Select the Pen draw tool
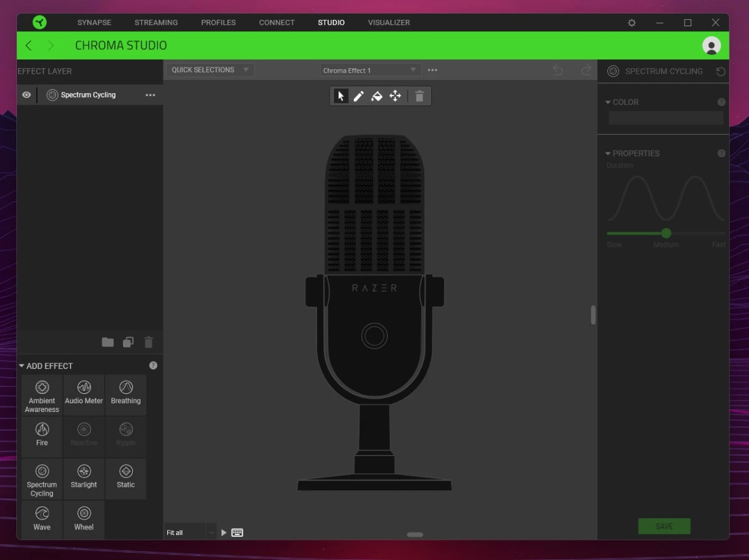Screen dimensions: 749x560 [x=358, y=96]
